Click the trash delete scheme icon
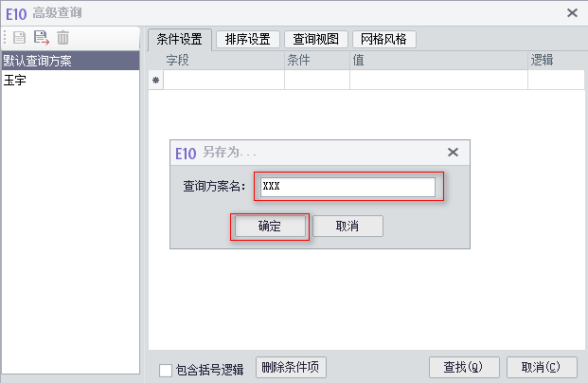Image resolution: width=588 pixels, height=383 pixels. click(x=63, y=38)
